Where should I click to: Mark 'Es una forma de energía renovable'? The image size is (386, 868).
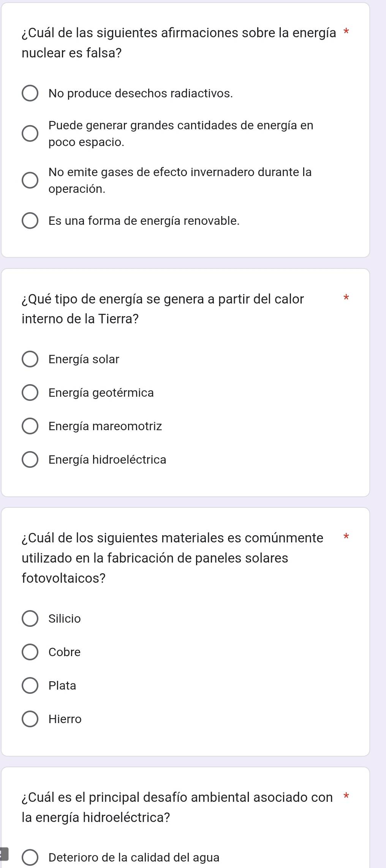[30, 221]
